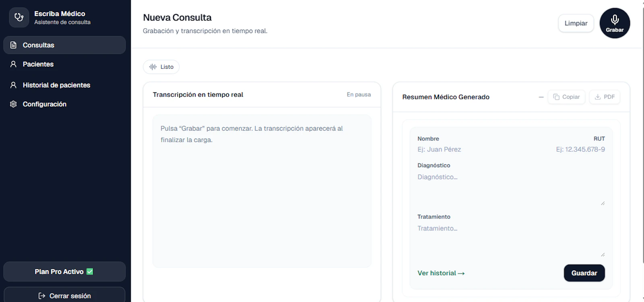644x302 pixels.
Task: Click the Configuración gear icon
Action: (x=13, y=104)
